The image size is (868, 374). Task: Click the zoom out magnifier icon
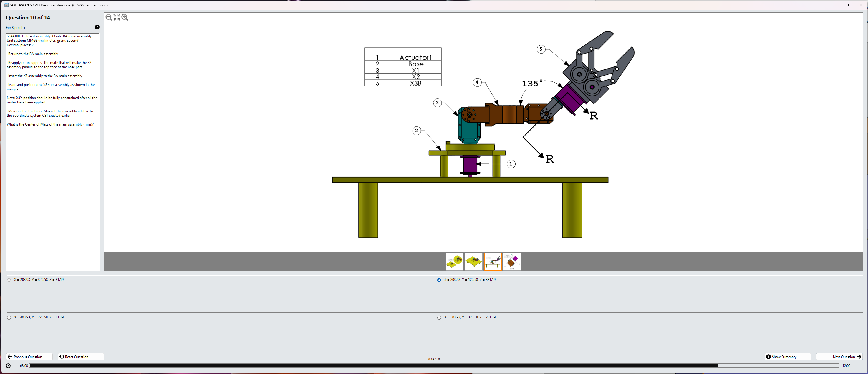(x=108, y=17)
